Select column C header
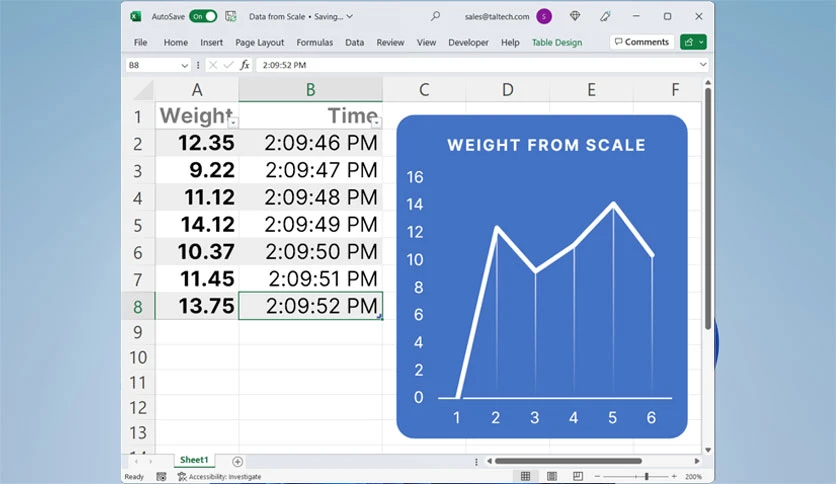836x484 pixels. click(x=424, y=90)
